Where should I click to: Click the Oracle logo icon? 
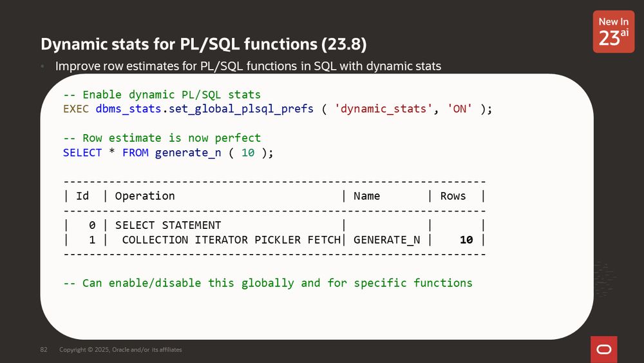[604, 349]
